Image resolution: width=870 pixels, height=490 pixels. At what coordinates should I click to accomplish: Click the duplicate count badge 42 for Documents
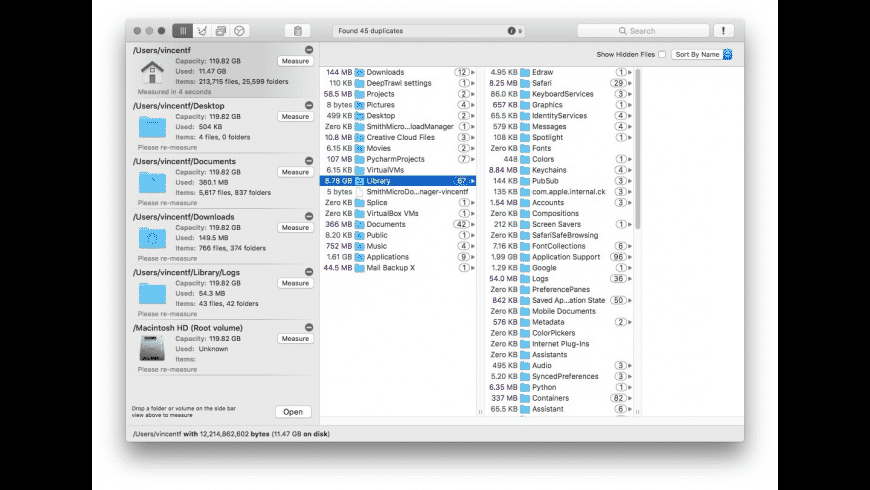(x=461, y=224)
